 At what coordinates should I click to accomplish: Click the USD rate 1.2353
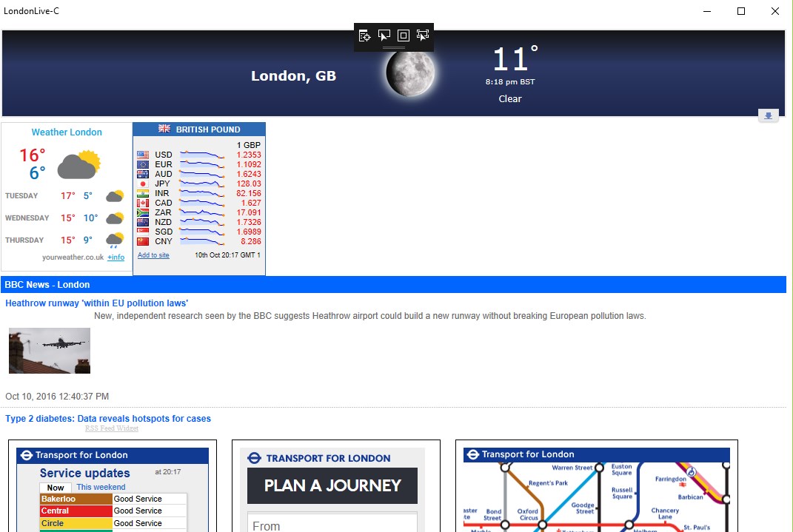coord(249,155)
